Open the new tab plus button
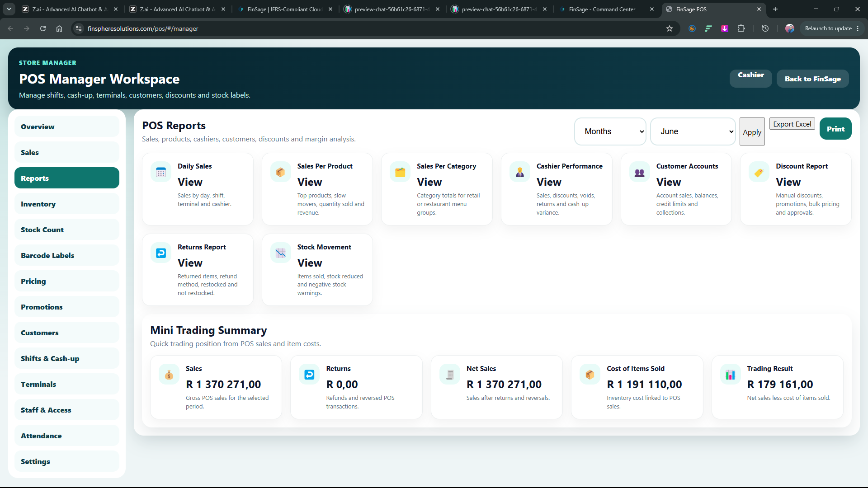 (775, 9)
